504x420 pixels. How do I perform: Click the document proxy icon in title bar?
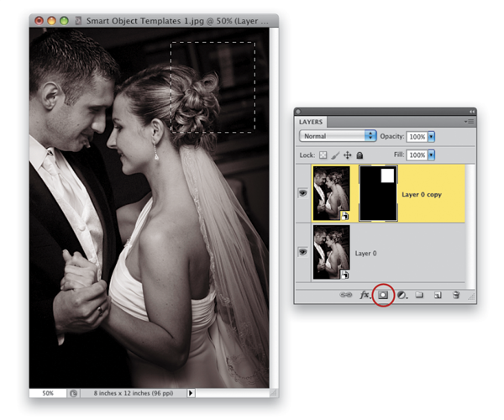(78, 21)
